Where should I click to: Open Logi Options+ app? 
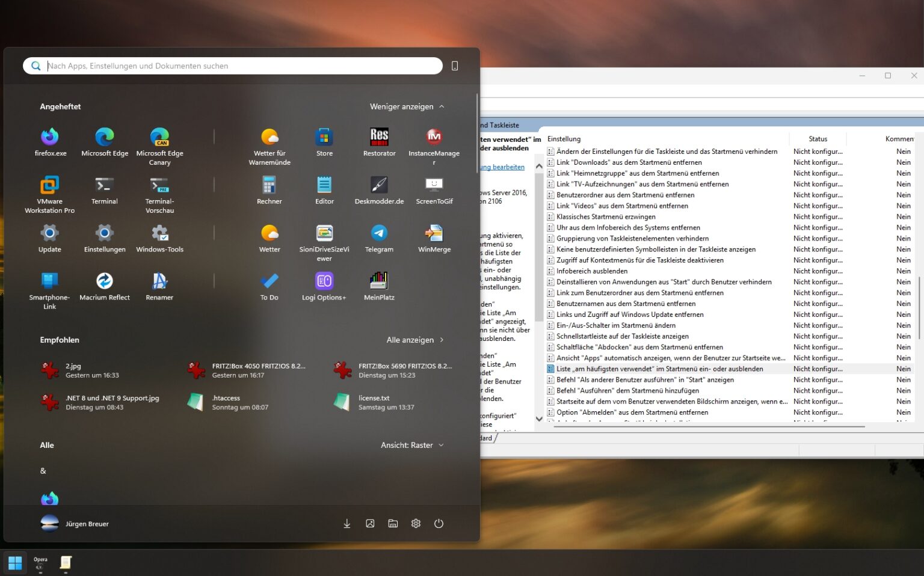click(324, 287)
